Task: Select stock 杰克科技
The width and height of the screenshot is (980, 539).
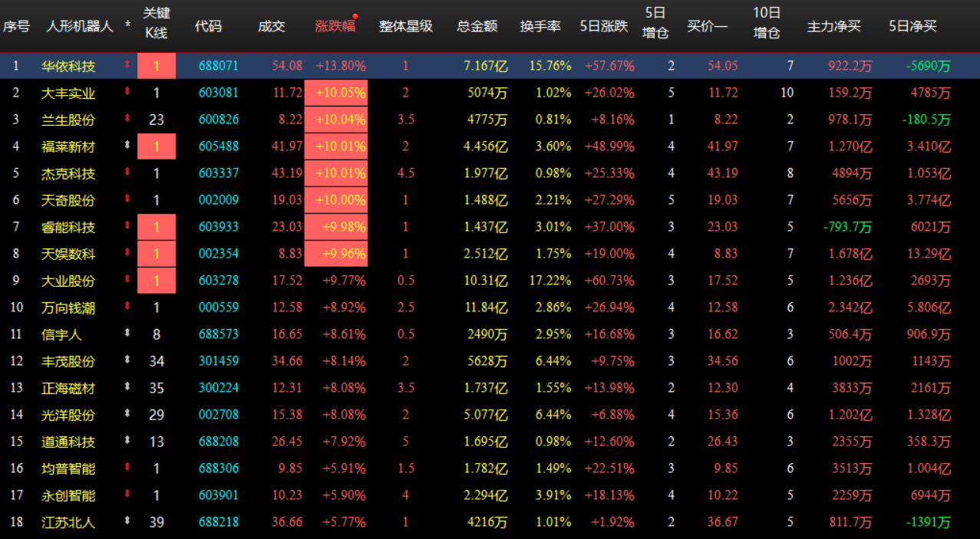Action: click(68, 173)
